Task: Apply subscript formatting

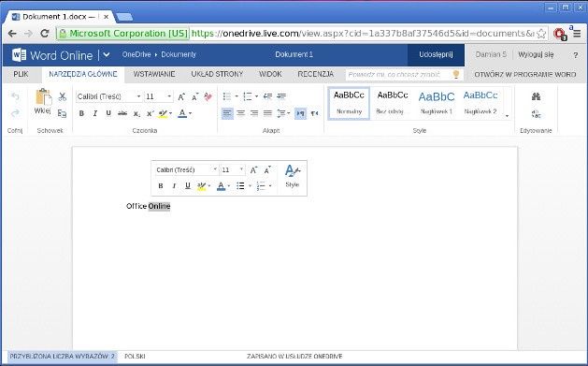Action: [x=136, y=113]
